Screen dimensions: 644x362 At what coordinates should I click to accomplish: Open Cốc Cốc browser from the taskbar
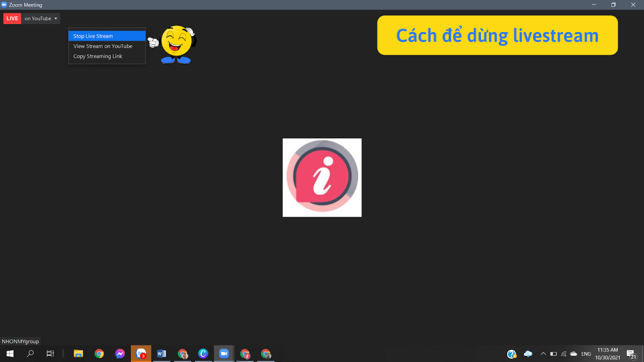pyautogui.click(x=203, y=353)
